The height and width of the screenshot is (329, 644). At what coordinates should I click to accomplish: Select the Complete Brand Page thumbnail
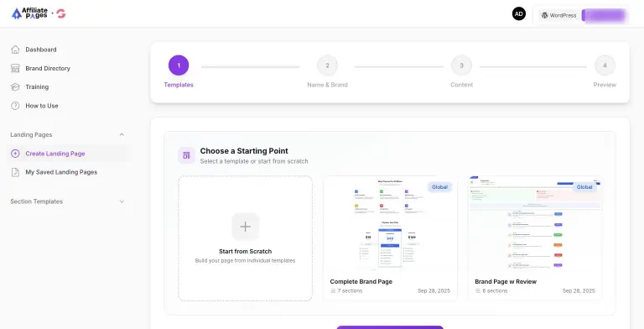tap(390, 224)
